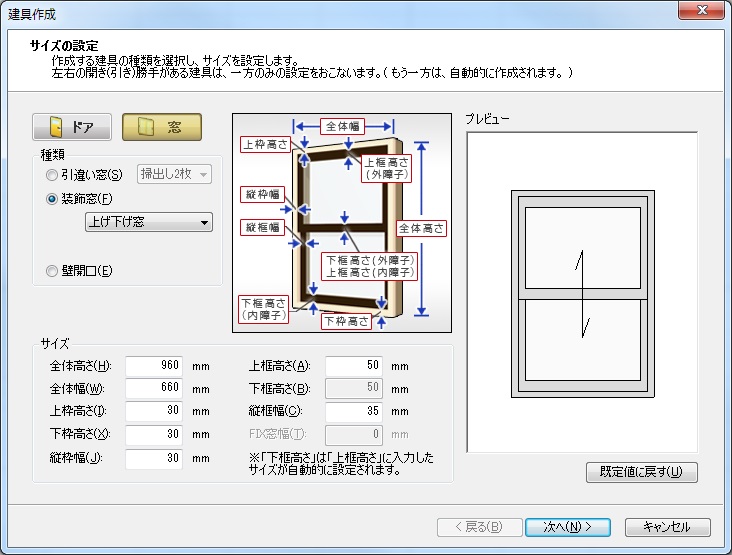The image size is (732, 555).
Task: Choose the 引違い窓 radio option
Action: click(52, 175)
